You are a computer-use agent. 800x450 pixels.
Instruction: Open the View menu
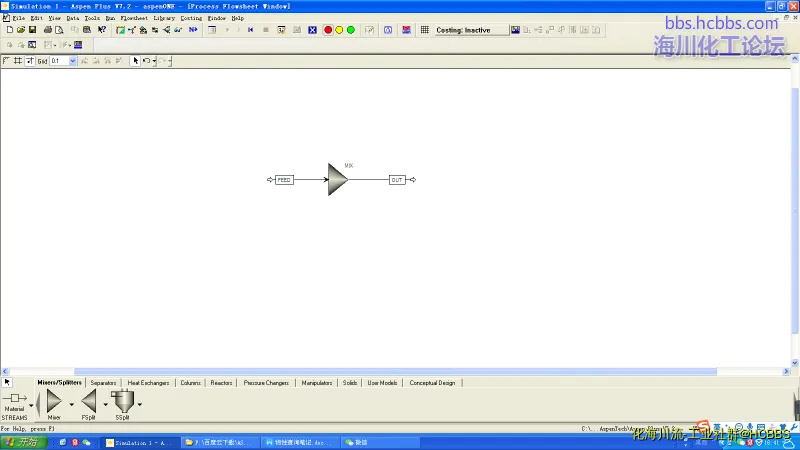(x=55, y=18)
